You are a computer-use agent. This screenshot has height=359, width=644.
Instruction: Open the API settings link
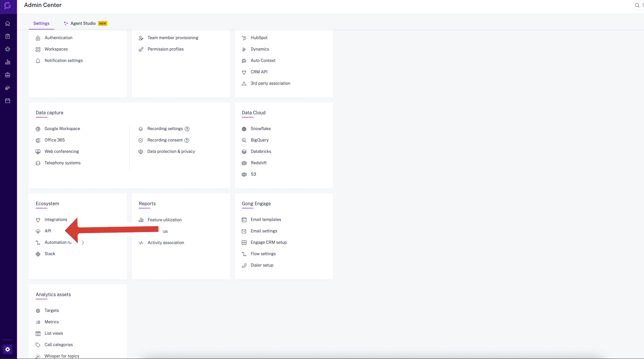click(x=48, y=231)
